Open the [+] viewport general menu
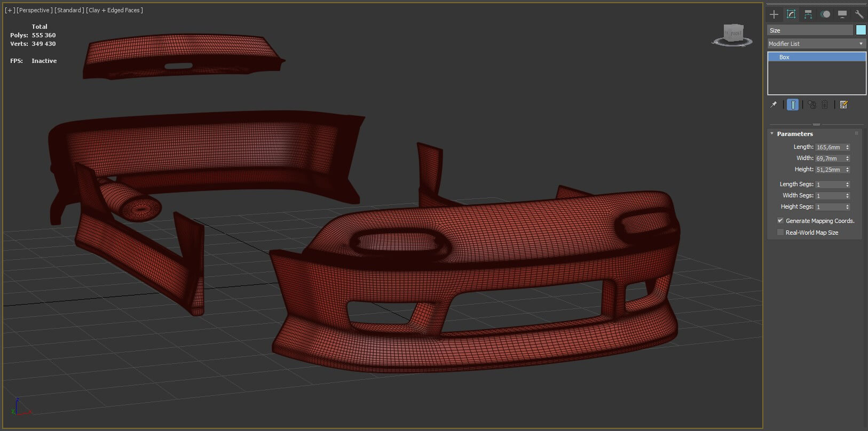The width and height of the screenshot is (868, 431). pyautogui.click(x=10, y=10)
